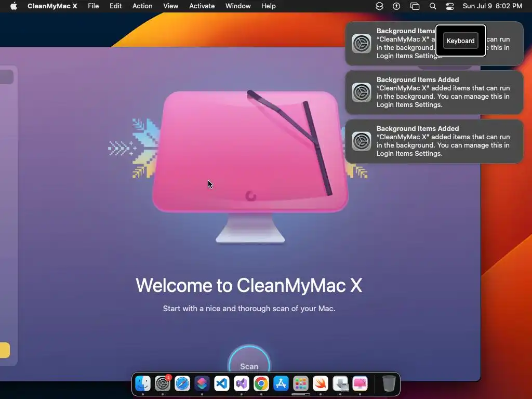The height and width of the screenshot is (399, 532).
Task: Open the Action menu
Action: [142, 6]
